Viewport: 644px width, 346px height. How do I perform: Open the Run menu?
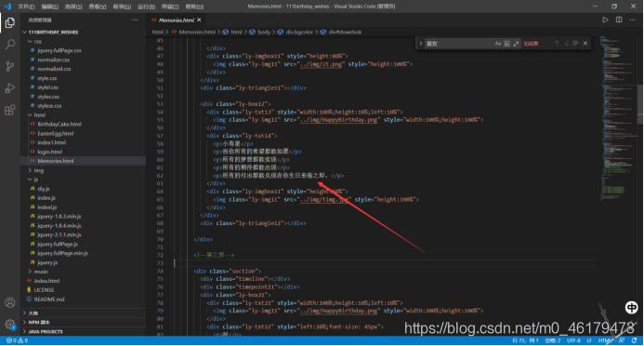coord(146,7)
